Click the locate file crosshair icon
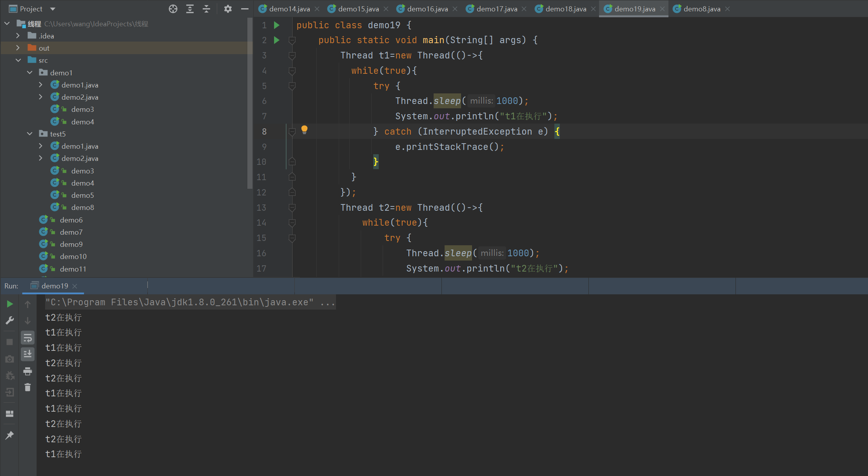This screenshot has height=476, width=868. (x=173, y=9)
